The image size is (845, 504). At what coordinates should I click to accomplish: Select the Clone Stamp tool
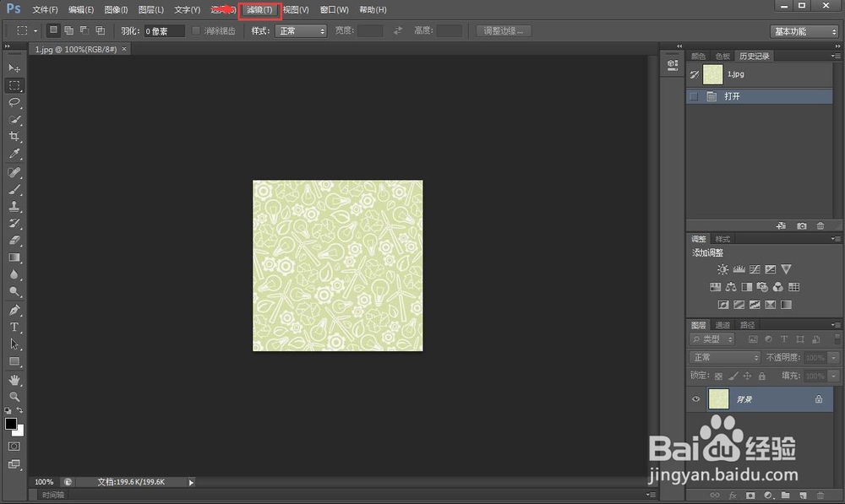pyautogui.click(x=14, y=206)
